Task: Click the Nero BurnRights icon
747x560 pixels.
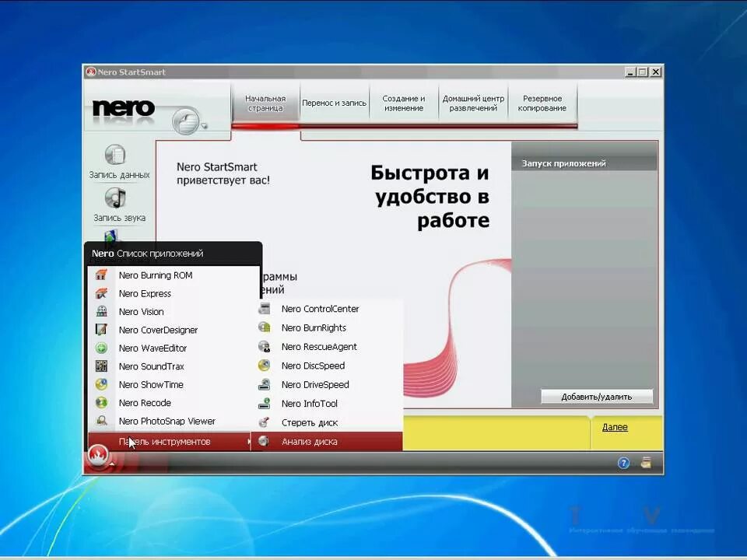Action: [264, 327]
